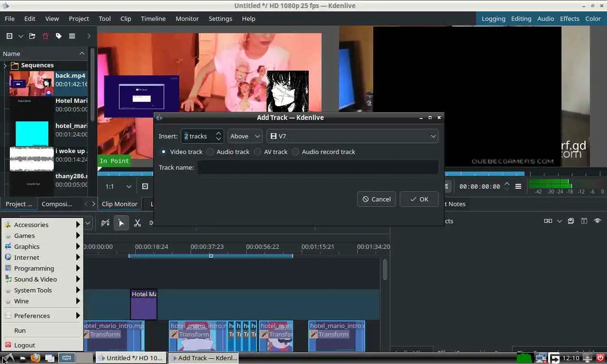The width and height of the screenshot is (607, 364).
Task: Sort bin by the Name column header
Action: 44,54
